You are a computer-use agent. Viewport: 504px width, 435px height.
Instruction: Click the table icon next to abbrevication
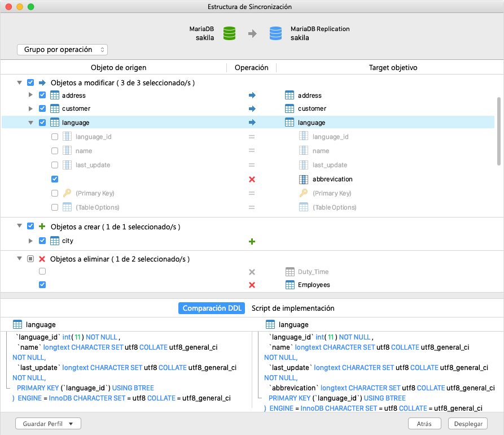pos(304,179)
